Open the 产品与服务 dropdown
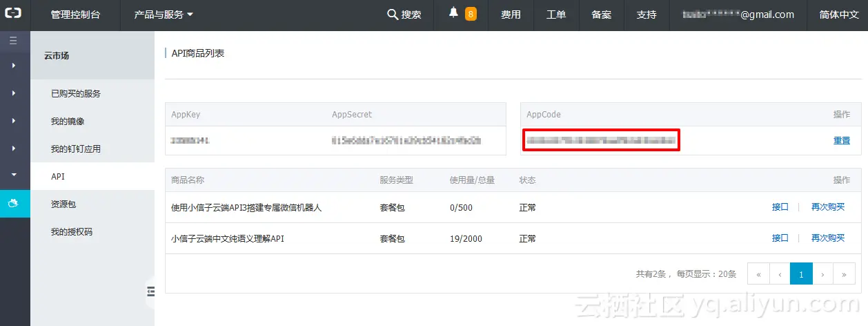This screenshot has width=868, height=326. tap(164, 15)
